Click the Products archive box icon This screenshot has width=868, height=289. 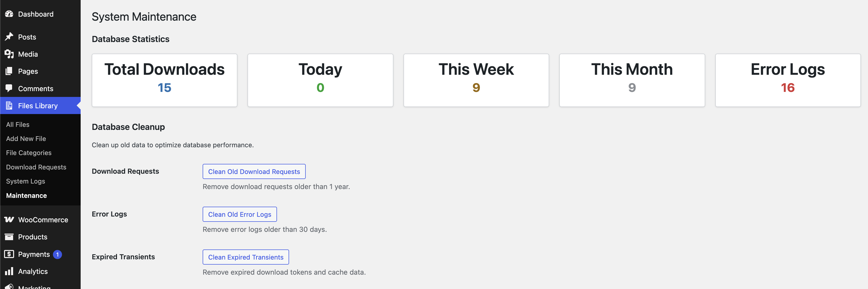pyautogui.click(x=9, y=237)
